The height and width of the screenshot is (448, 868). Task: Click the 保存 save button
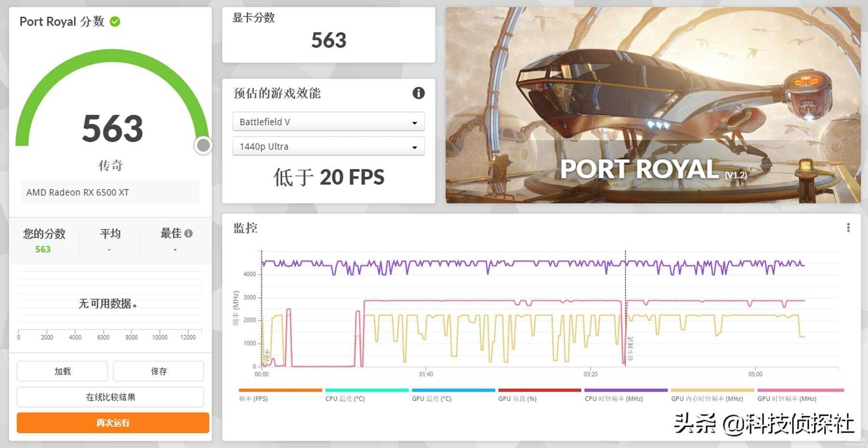coord(159,371)
